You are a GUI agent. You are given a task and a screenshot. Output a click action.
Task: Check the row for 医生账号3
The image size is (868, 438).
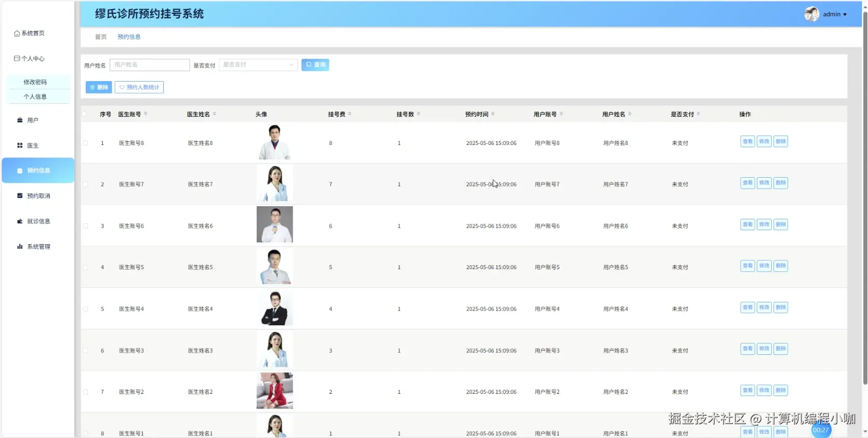pyautogui.click(x=85, y=351)
